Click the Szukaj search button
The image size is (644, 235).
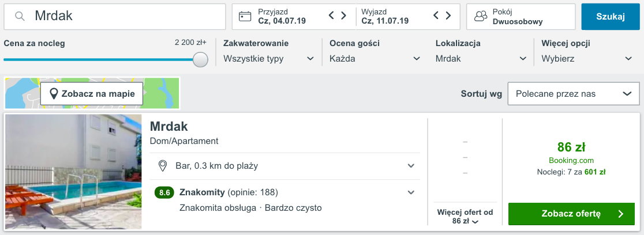(x=611, y=17)
